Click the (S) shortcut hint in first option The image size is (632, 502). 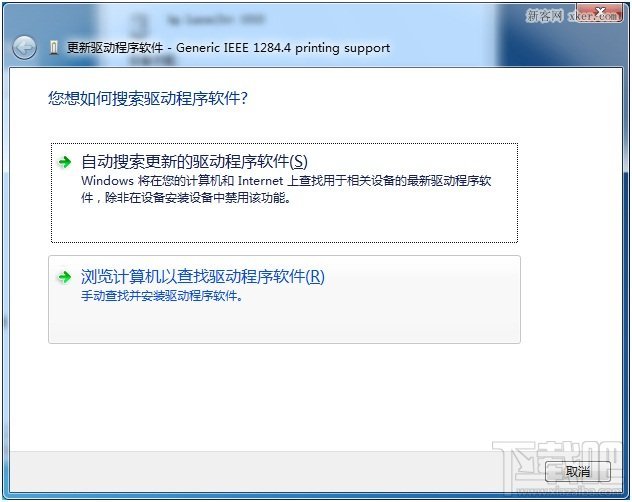(299, 162)
